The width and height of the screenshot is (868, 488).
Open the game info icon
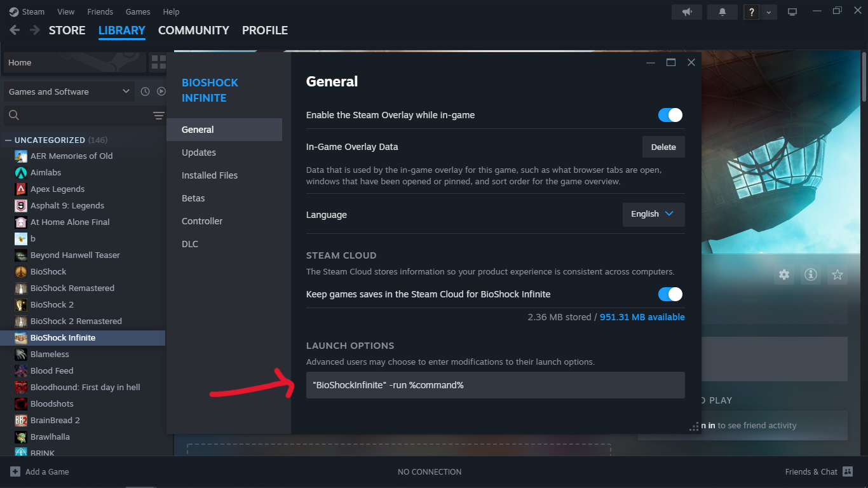810,274
